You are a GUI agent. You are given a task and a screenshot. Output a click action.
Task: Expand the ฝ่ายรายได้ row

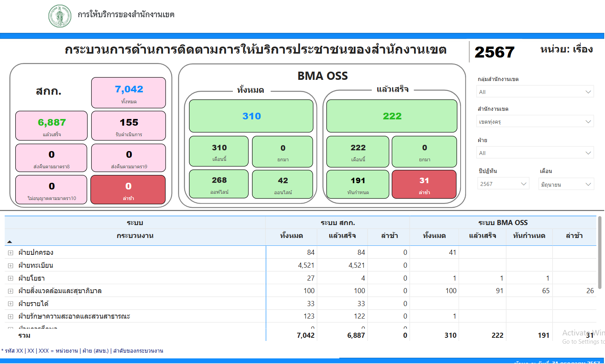pyautogui.click(x=11, y=304)
